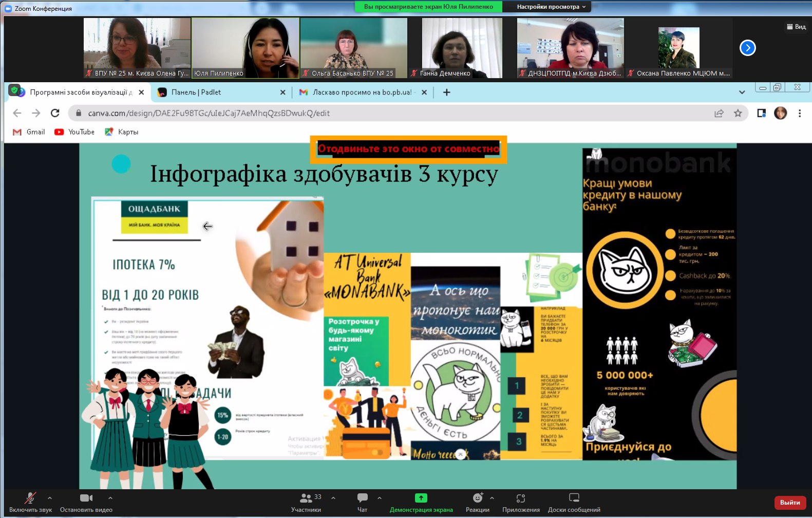The height and width of the screenshot is (518, 812).
Task: Expand reactions options arrow
Action: pos(492,498)
